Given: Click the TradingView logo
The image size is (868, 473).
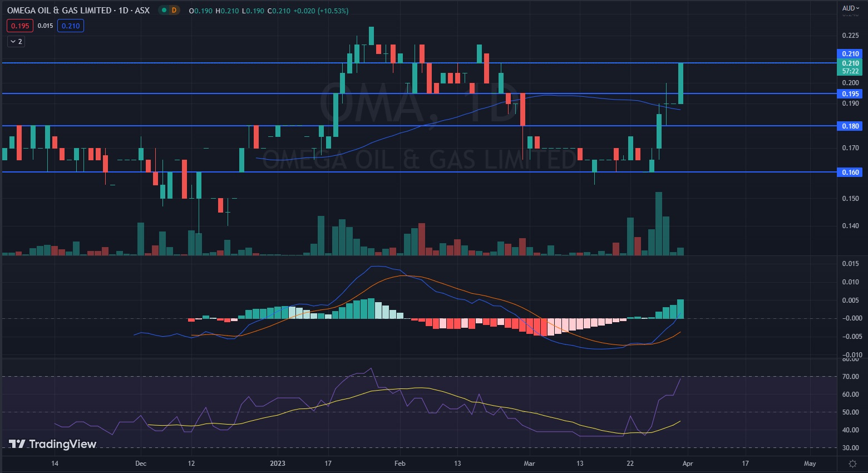Looking at the screenshot, I should pos(53,444).
